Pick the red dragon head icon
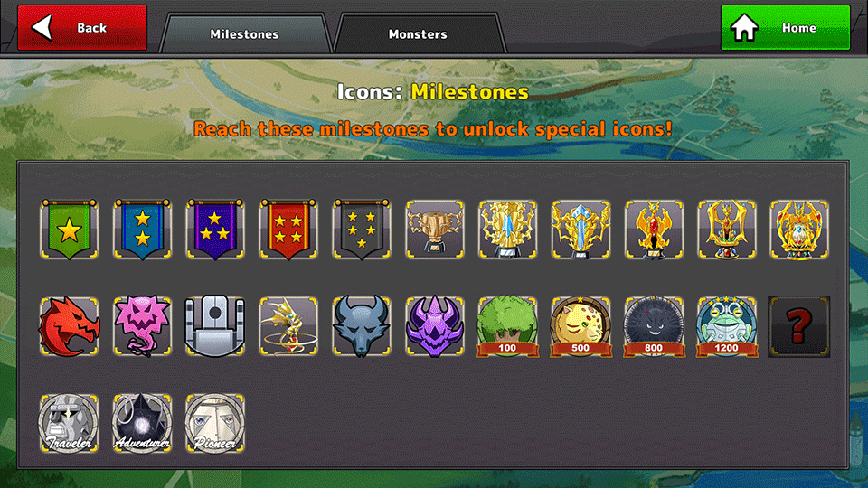Image resolution: width=868 pixels, height=488 pixels. click(x=70, y=326)
